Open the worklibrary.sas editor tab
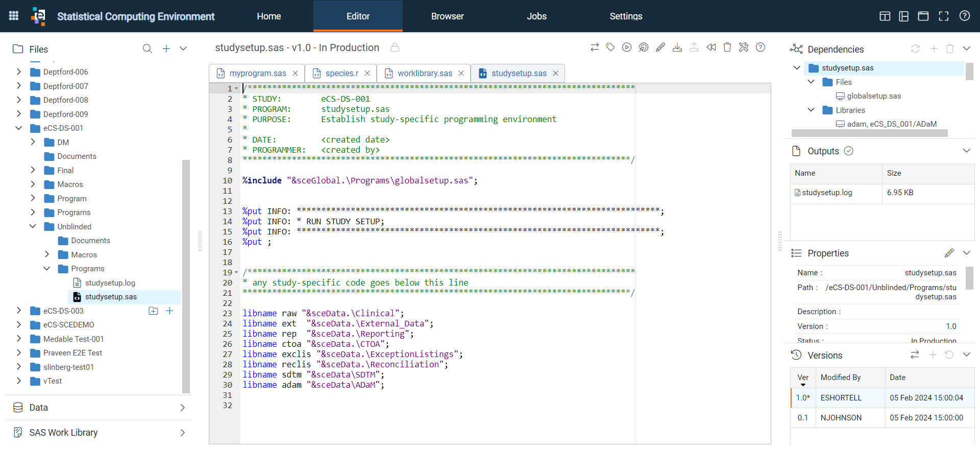 coord(425,74)
